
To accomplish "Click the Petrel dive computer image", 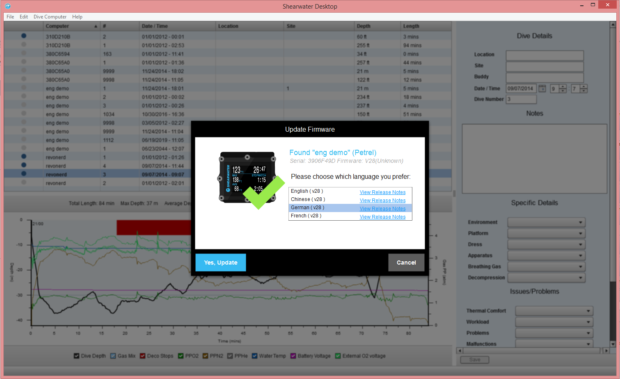I will [247, 177].
